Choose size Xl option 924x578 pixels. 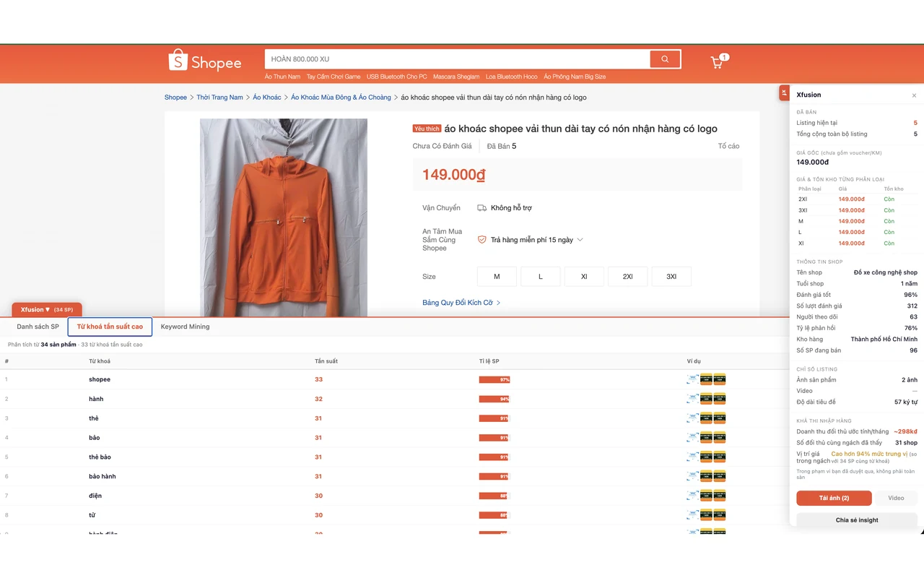pyautogui.click(x=584, y=277)
